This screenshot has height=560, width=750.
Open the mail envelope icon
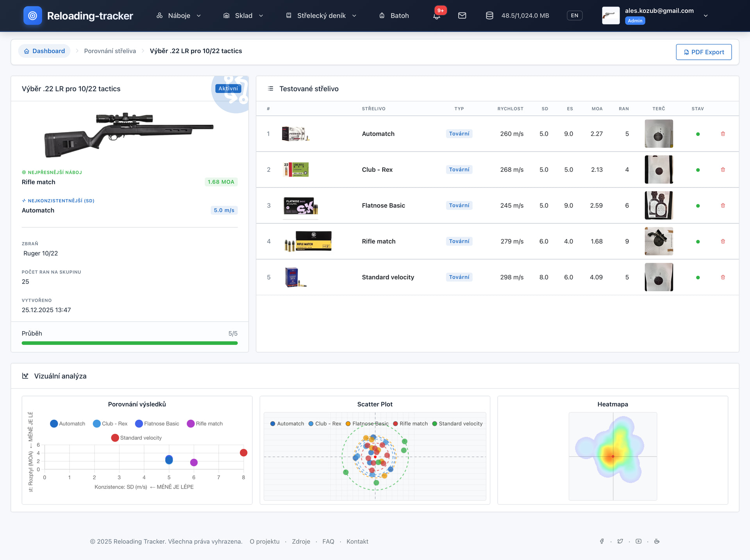point(462,16)
